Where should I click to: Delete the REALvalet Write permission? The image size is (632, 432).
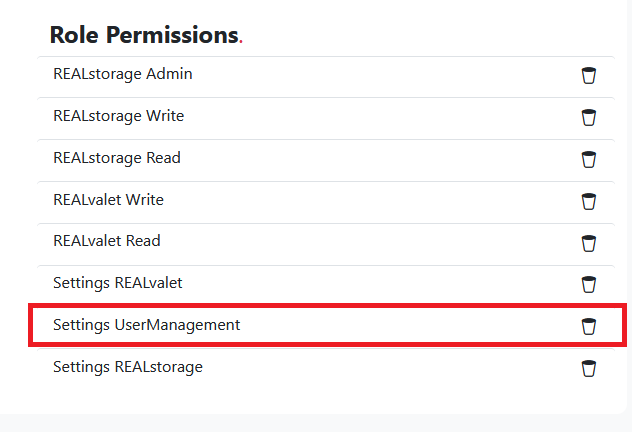click(x=588, y=201)
